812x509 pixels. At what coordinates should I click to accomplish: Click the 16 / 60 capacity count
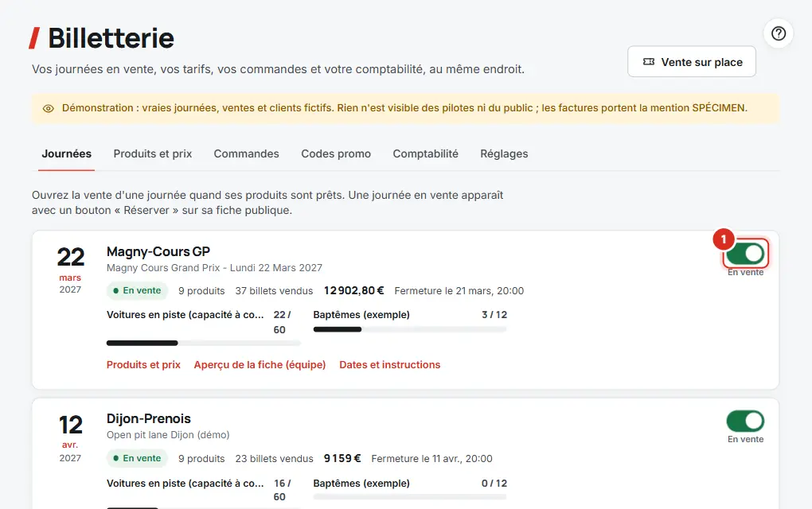tap(282, 490)
